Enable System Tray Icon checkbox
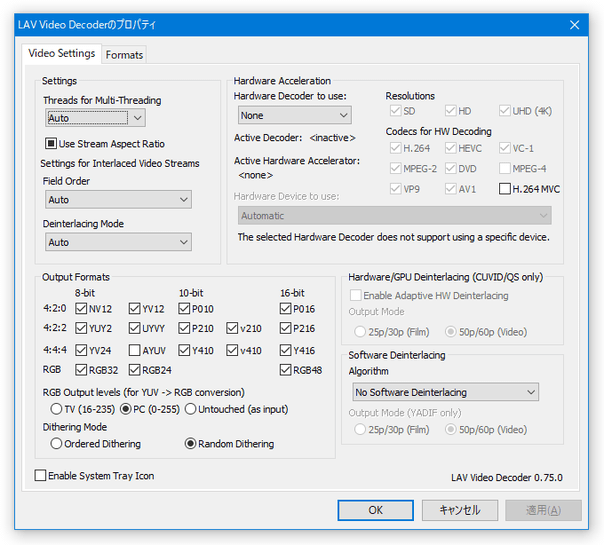Image resolution: width=604 pixels, height=545 pixels. [41, 476]
